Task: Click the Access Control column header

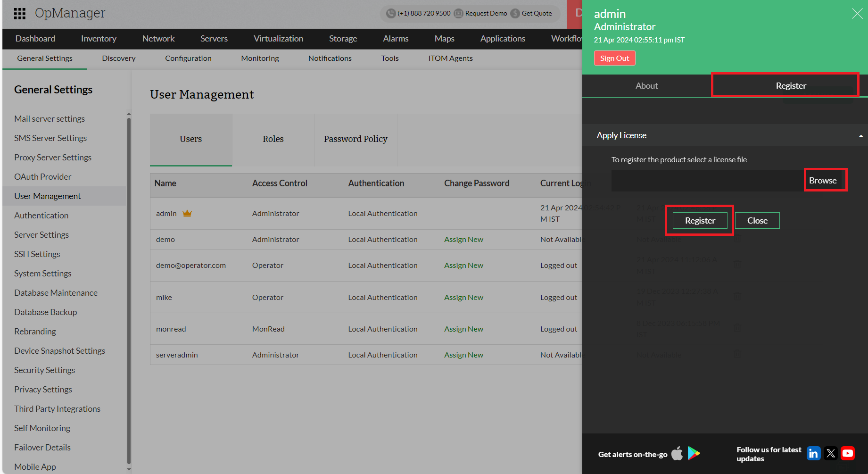Action: click(x=280, y=183)
